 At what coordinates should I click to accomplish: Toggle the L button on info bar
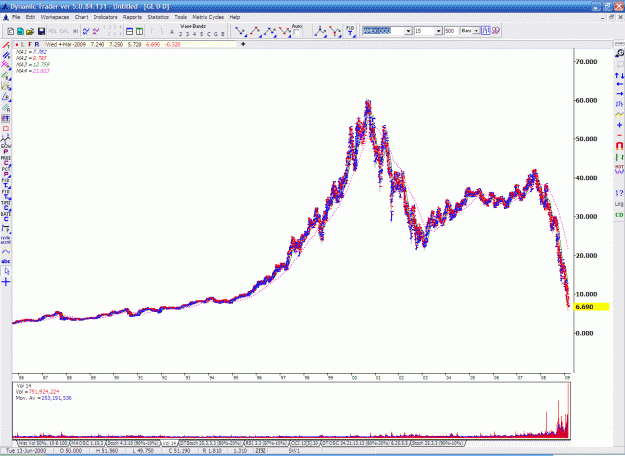click(x=23, y=44)
